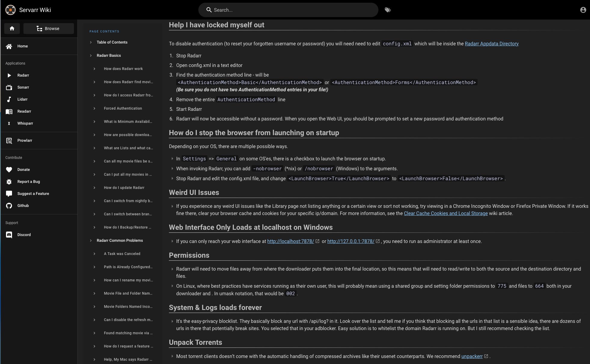Screen dimensions: 590x364
Task: Click the Readarr book icon
Action: (9, 111)
